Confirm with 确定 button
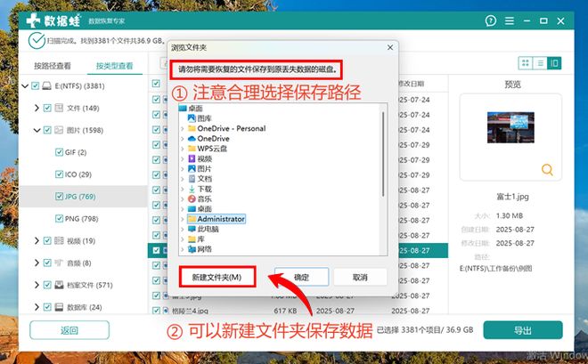 point(301,277)
